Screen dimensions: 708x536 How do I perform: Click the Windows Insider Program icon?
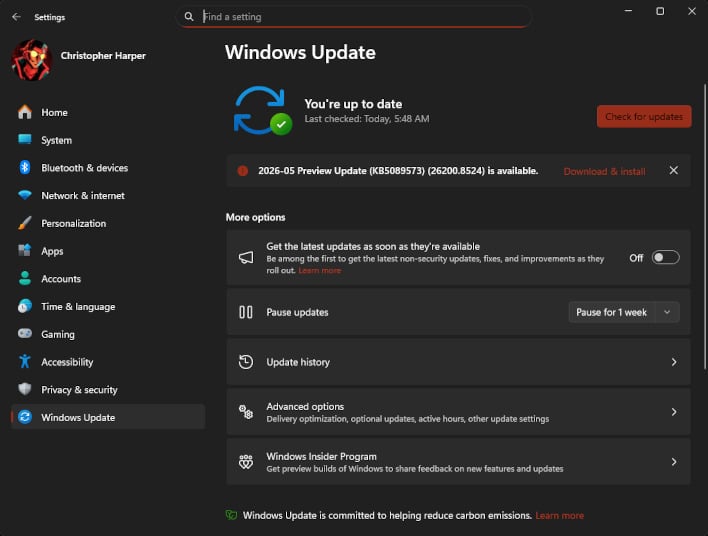tap(246, 461)
